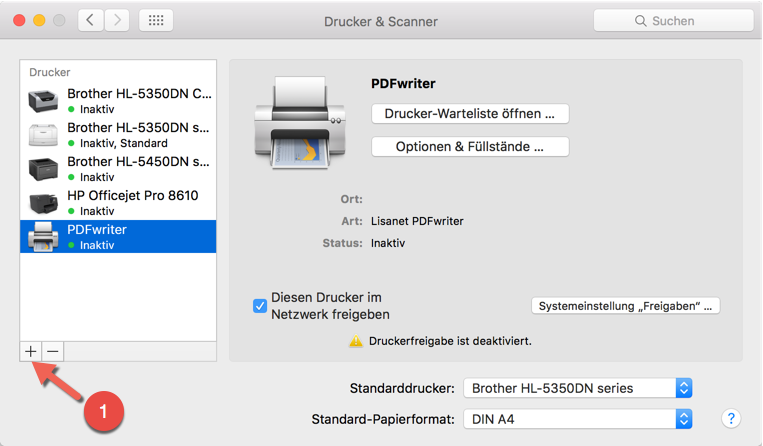Screen dimensions: 763x446
Task: Click the Drucker list header
Action: [x=50, y=72]
